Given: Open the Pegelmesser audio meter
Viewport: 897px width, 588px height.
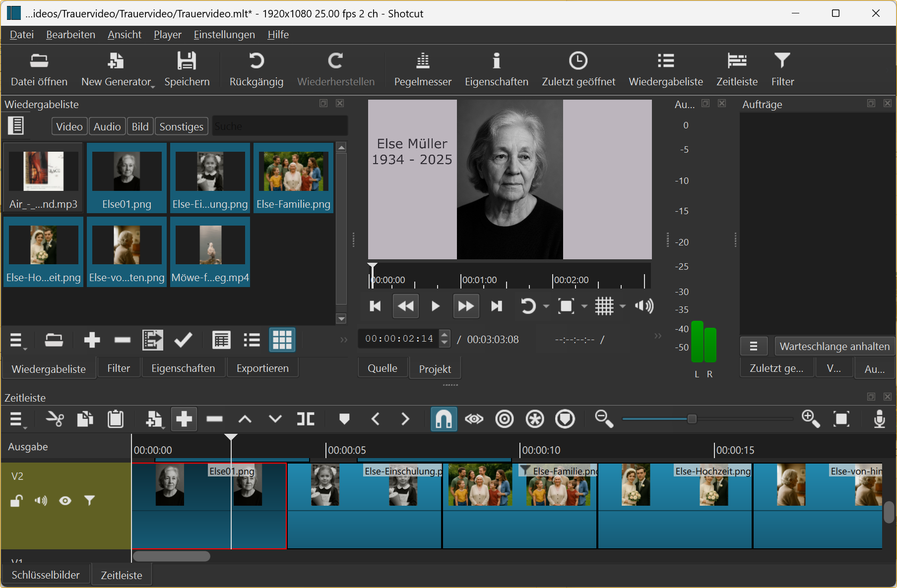Looking at the screenshot, I should [422, 69].
